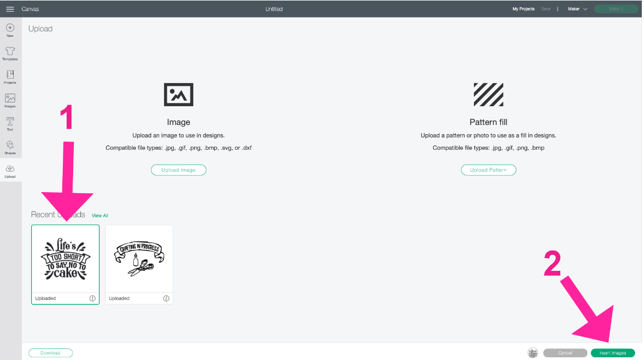This screenshot has height=360, width=644.
Task: Click the green Insert Images button
Action: (613, 353)
